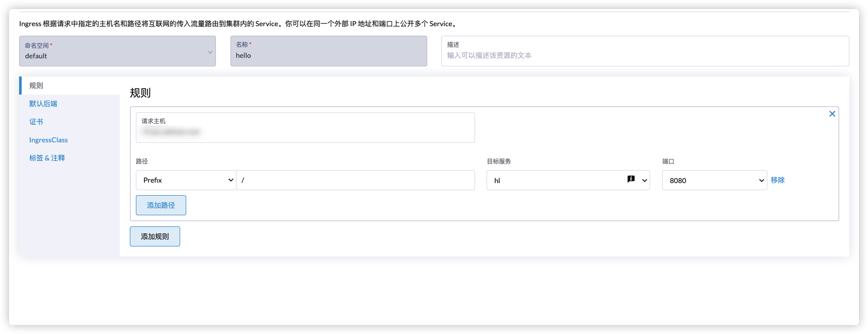Screen dimensions: 868x334
Task: Focus the 请求主机 input field
Action: [x=305, y=132]
